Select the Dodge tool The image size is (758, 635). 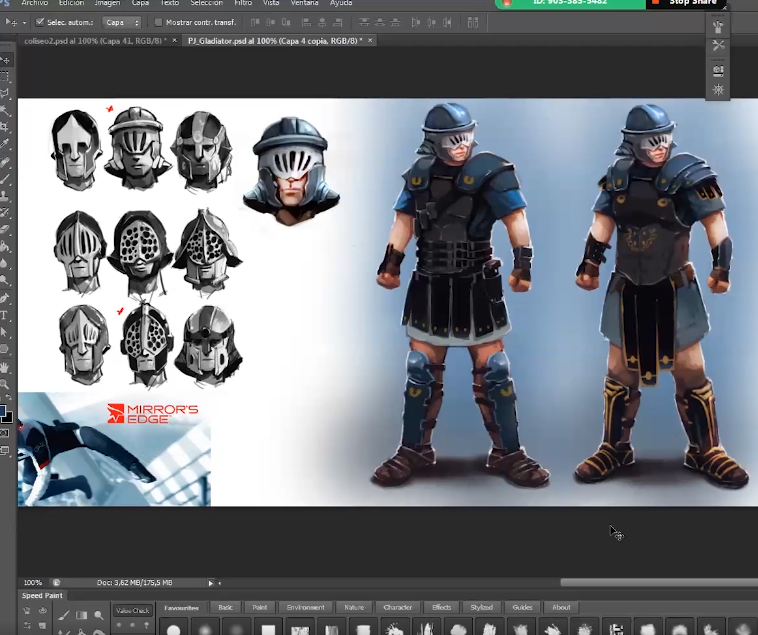(x=5, y=281)
